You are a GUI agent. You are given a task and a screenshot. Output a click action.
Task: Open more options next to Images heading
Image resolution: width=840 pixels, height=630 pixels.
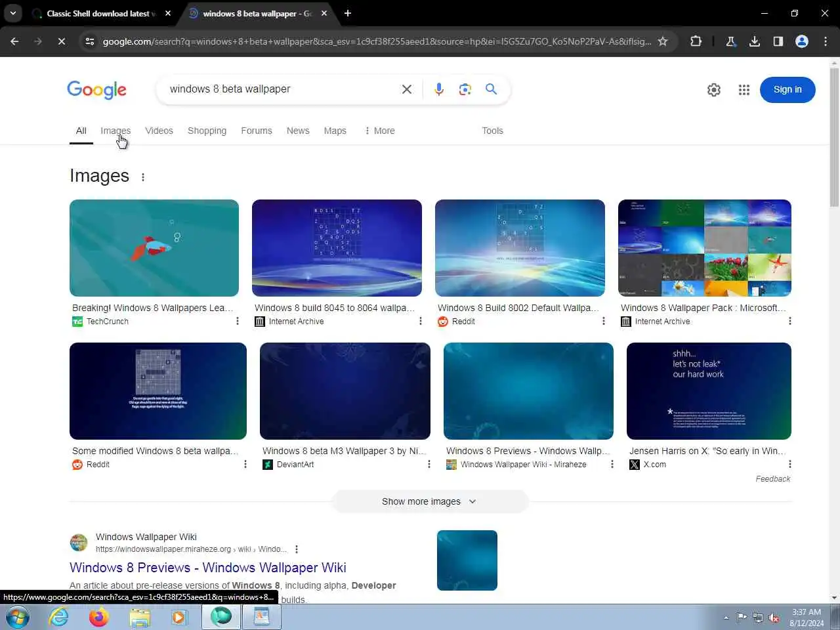coord(143,177)
